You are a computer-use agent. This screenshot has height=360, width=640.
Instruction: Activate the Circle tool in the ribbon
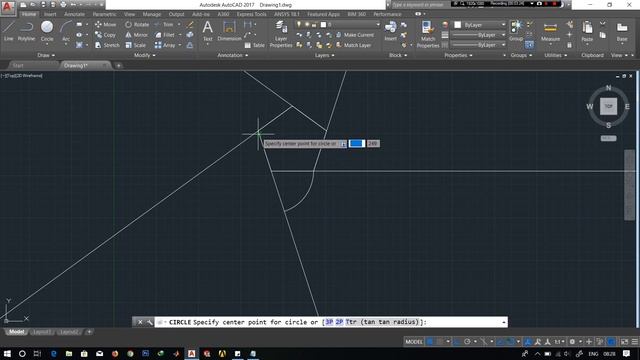tap(47, 31)
